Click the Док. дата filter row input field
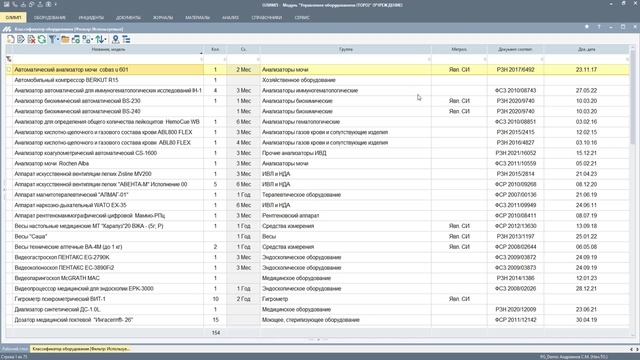Screen dimensions: 640x360 587,59
